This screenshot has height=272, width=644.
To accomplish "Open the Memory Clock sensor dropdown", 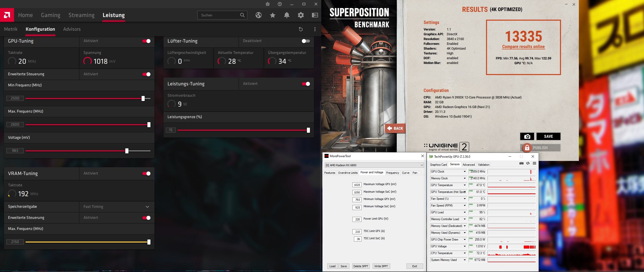I will tap(465, 178).
